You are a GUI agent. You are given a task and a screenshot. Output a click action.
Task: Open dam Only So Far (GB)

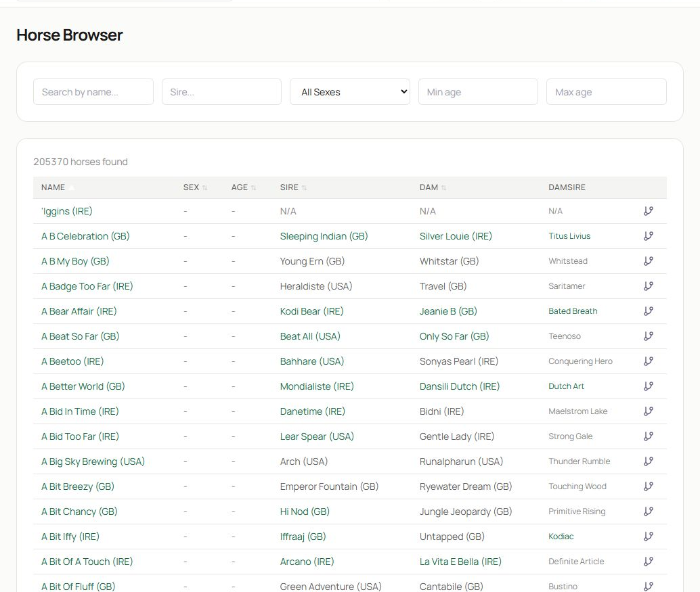click(x=454, y=336)
